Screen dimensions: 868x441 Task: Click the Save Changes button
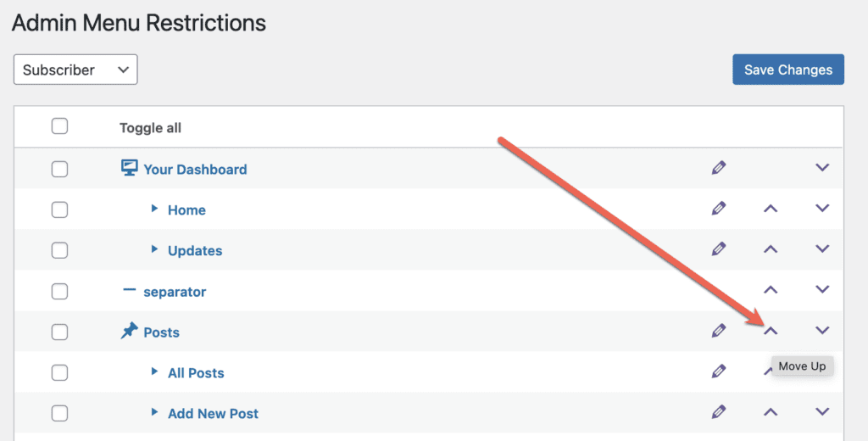click(x=787, y=70)
